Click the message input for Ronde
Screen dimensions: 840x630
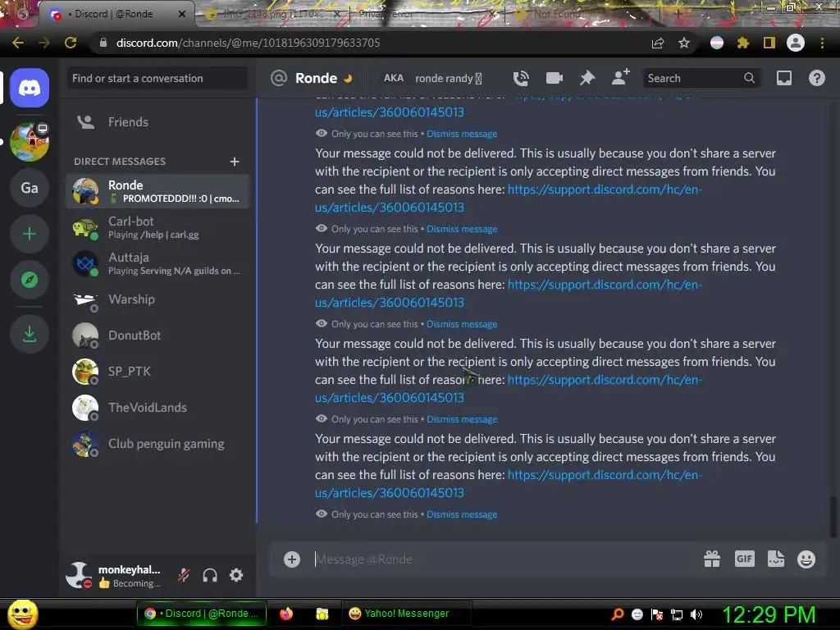[x=504, y=559]
